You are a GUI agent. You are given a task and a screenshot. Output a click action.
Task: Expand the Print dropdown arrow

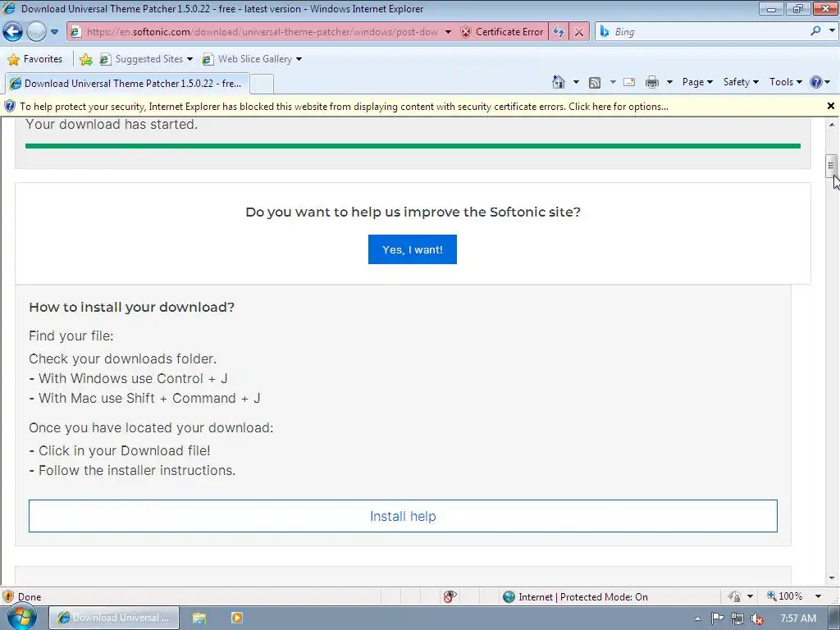(x=669, y=82)
